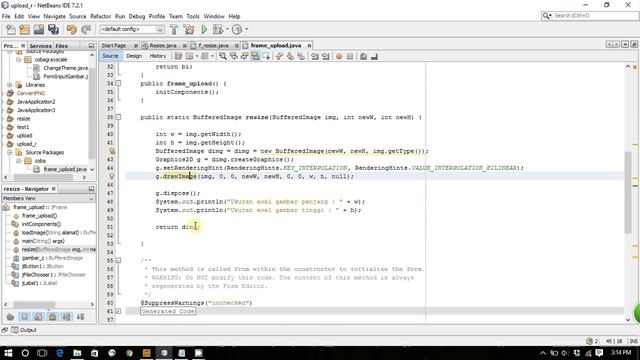The width and height of the screenshot is (640, 360).
Task: Click the Save All toolbar icon
Action: pyautogui.click(x=53, y=29)
